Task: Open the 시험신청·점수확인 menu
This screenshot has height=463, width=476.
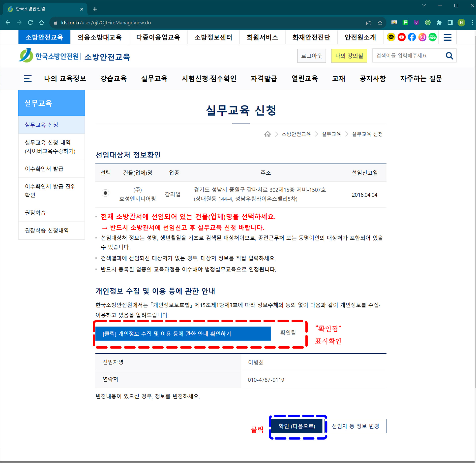Action: [x=209, y=79]
